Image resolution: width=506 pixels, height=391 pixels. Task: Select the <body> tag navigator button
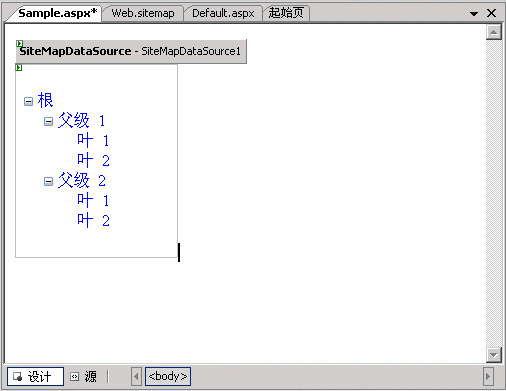[x=168, y=376]
